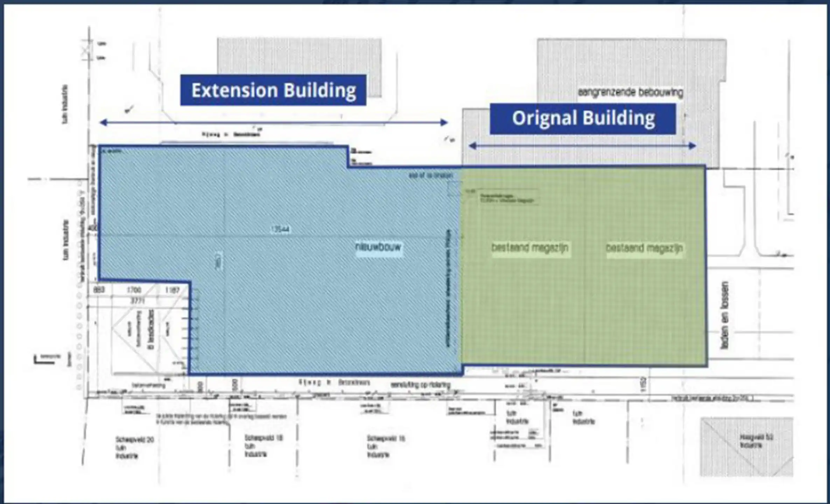This screenshot has width=830, height=504.
Task: Click right arrowhead of Orignal Building span
Action: [692, 146]
